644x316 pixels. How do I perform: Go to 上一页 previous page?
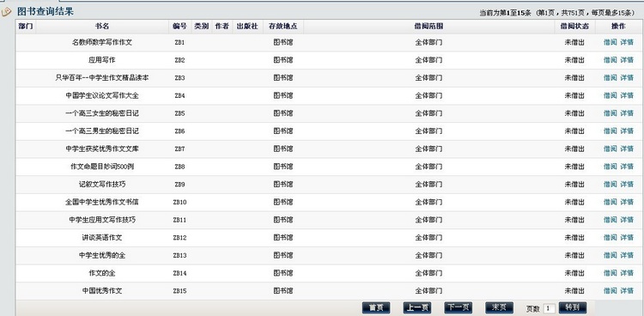(x=416, y=307)
